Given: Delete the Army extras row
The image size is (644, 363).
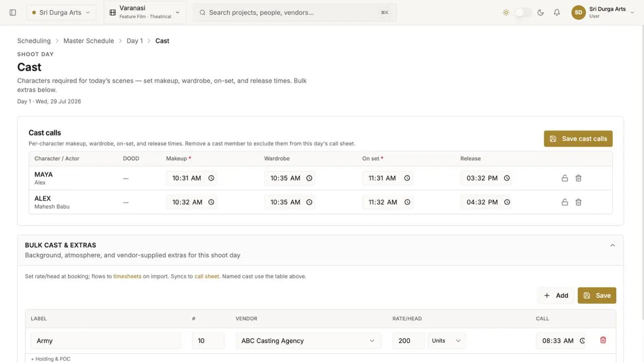Looking at the screenshot, I should [603, 340].
